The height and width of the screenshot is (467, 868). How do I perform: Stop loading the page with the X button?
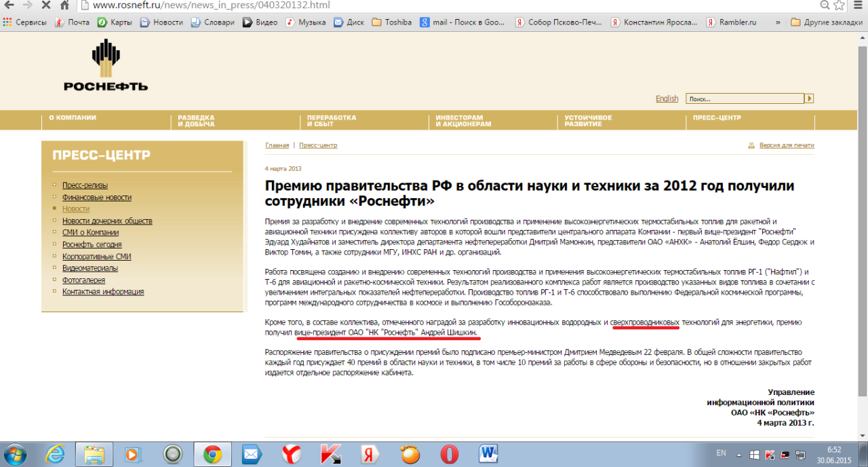[47, 5]
